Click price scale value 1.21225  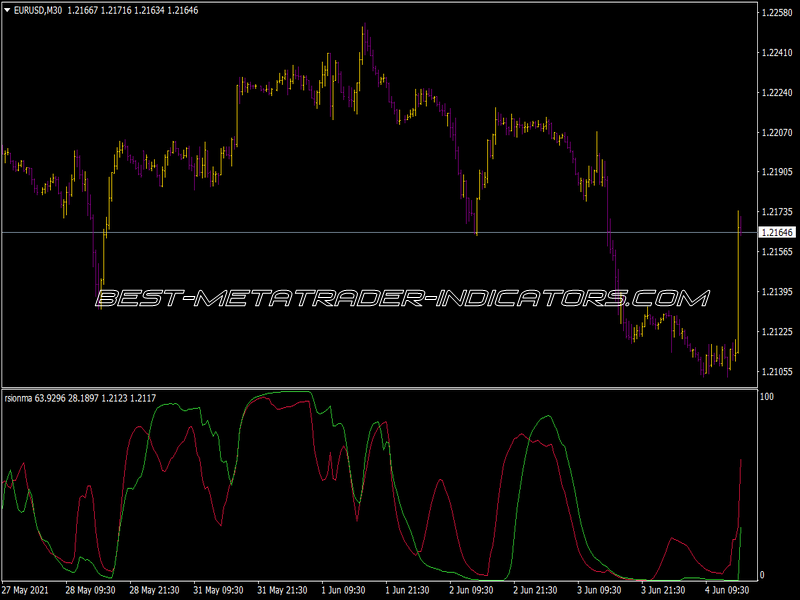777,332
